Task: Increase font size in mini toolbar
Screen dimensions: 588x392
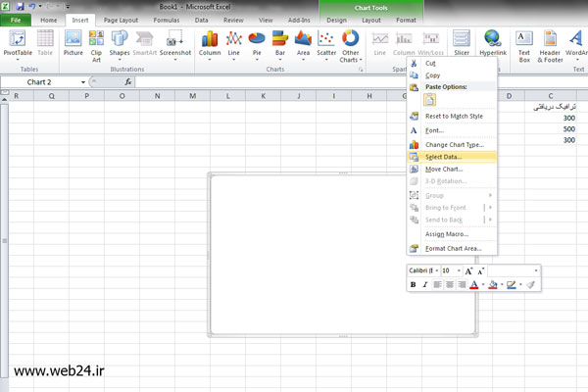Action: (468, 270)
